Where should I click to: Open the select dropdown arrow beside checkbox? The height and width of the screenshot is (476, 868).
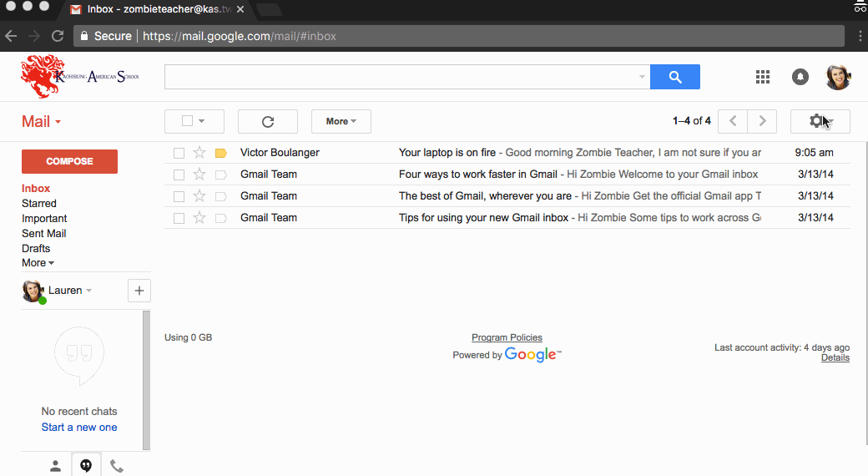click(201, 121)
